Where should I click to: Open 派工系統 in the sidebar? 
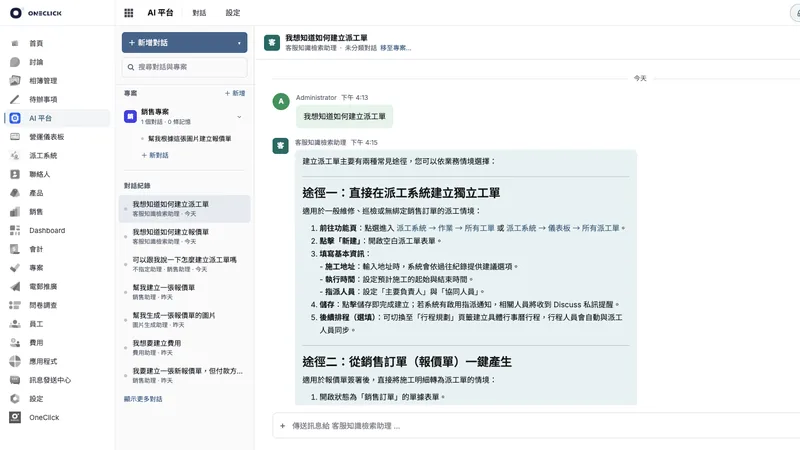[x=43, y=156]
